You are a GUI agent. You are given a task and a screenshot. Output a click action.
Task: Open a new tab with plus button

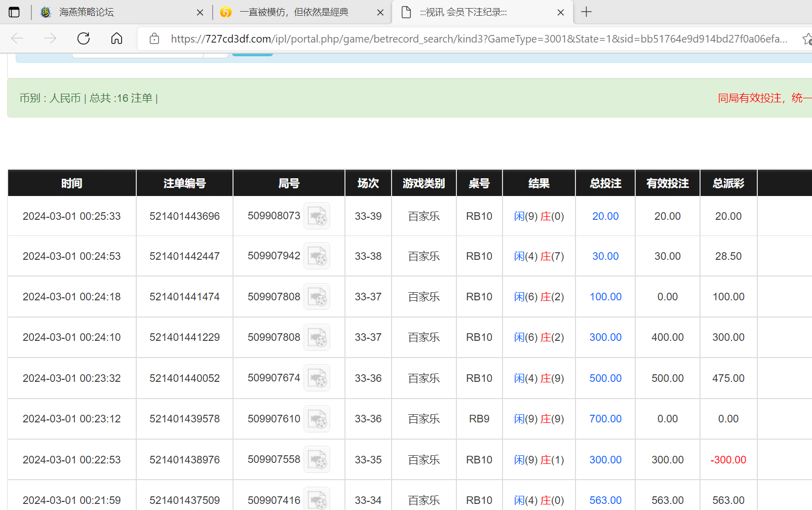coord(586,12)
